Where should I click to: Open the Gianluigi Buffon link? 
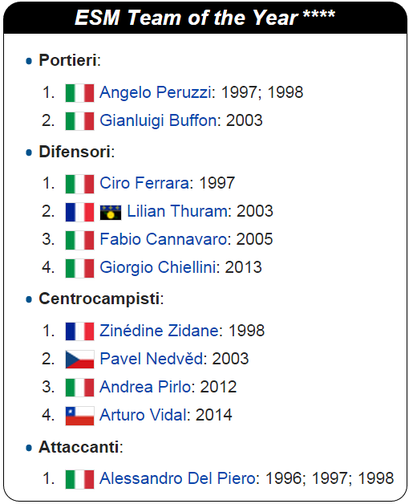tap(158, 121)
